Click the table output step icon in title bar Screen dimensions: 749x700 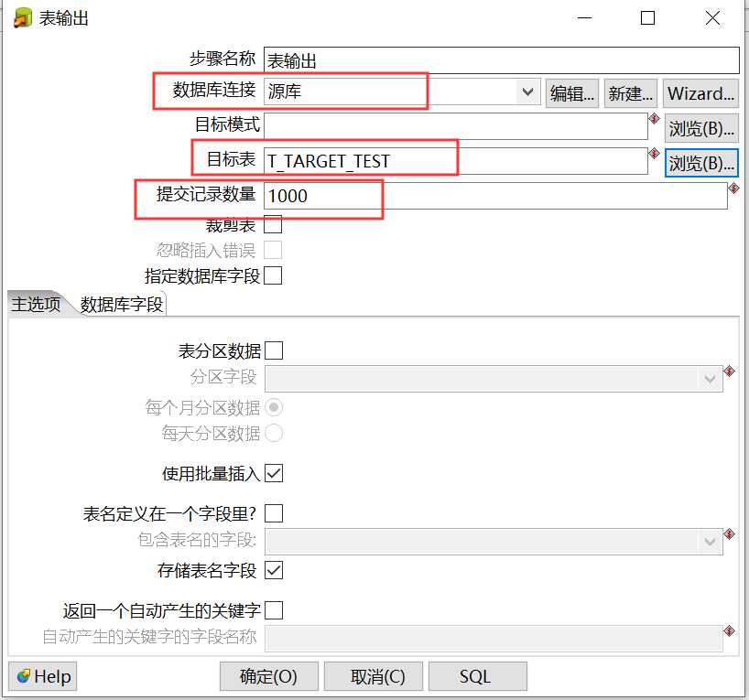coord(23,18)
